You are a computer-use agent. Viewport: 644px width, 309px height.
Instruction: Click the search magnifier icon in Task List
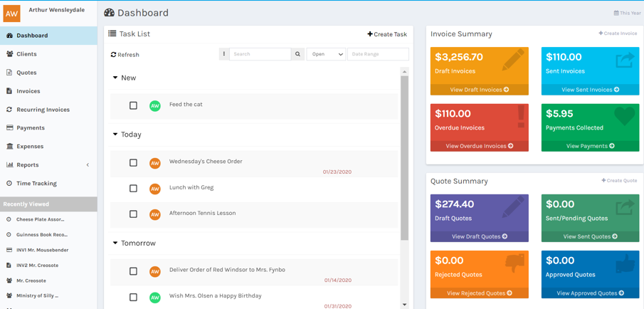[x=297, y=54]
